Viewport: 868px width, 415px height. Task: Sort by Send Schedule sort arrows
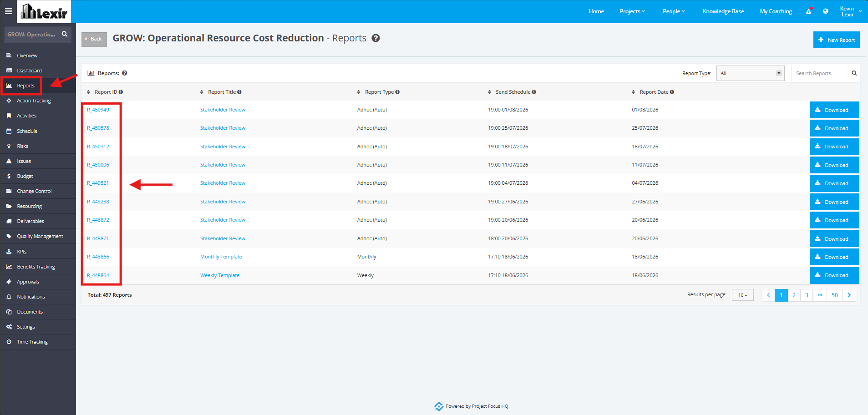pyautogui.click(x=490, y=92)
